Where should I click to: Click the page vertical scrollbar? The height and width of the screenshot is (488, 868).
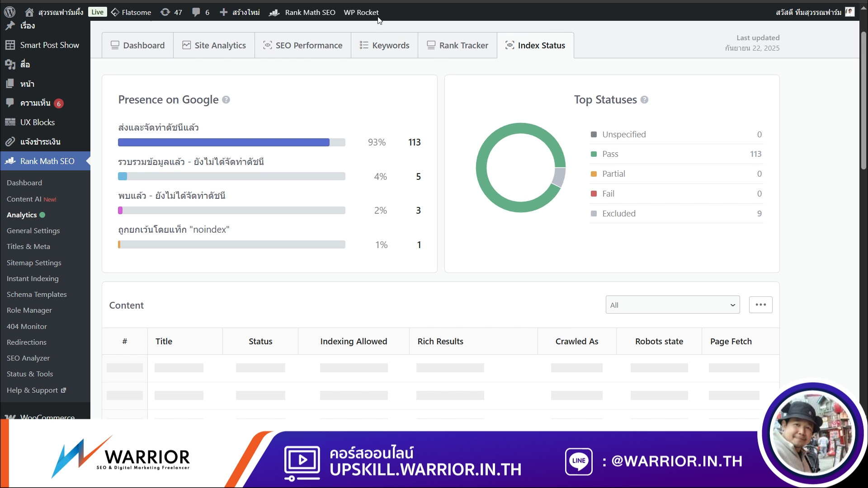(x=863, y=101)
